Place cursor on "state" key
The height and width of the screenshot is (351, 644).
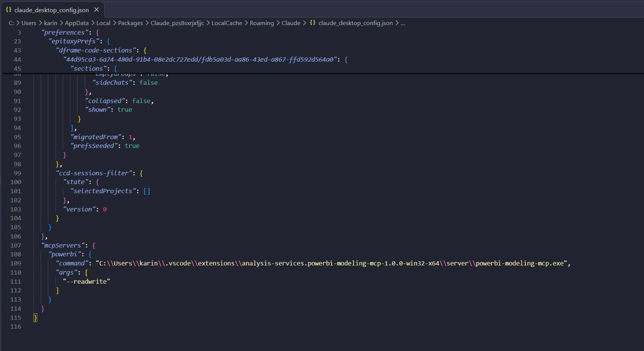point(76,182)
